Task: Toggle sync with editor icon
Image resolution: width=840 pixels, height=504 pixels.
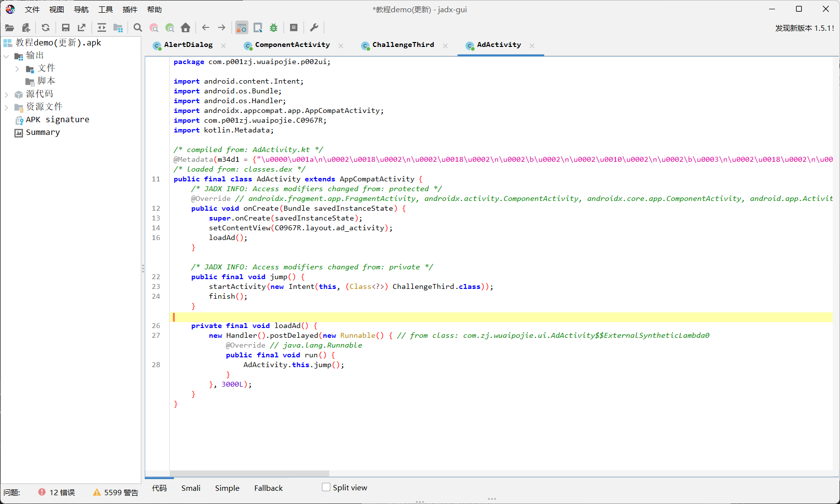Action: pos(102,28)
